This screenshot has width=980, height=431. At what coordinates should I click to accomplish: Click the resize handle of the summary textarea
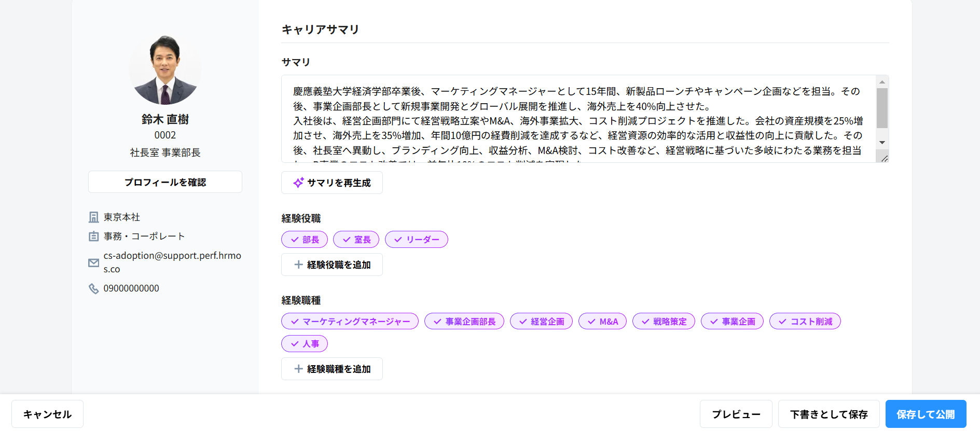tap(884, 158)
